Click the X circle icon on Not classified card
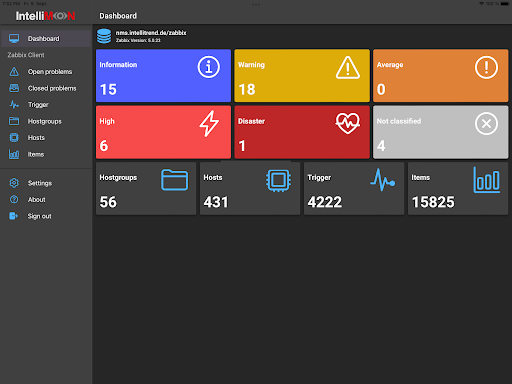This screenshot has width=512, height=384. click(486, 124)
